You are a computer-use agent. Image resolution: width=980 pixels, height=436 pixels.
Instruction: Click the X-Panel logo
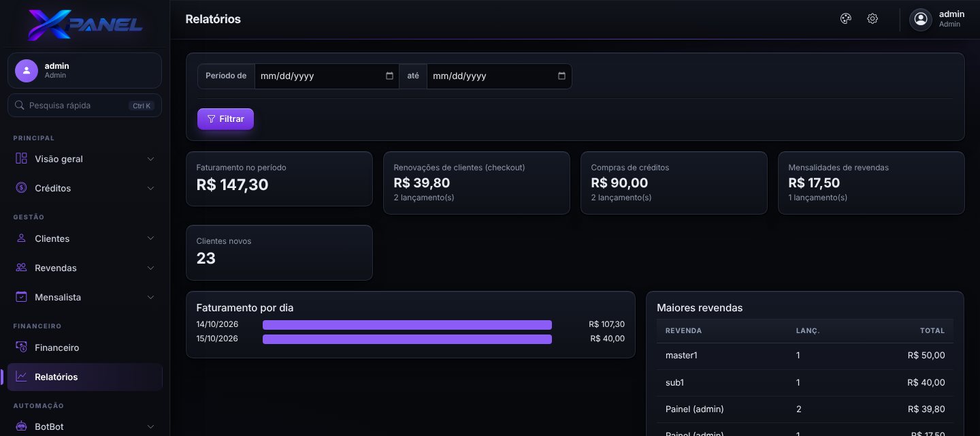tap(85, 25)
